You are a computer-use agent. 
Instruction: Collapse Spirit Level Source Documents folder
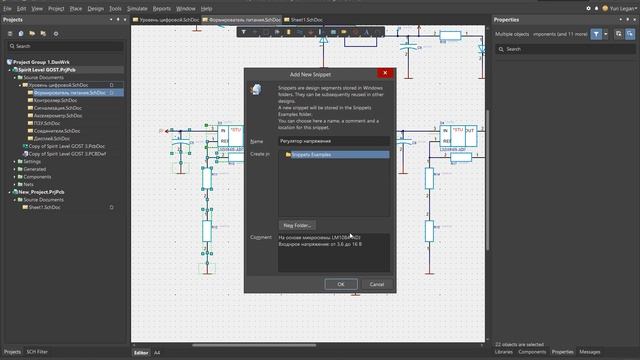coord(15,78)
